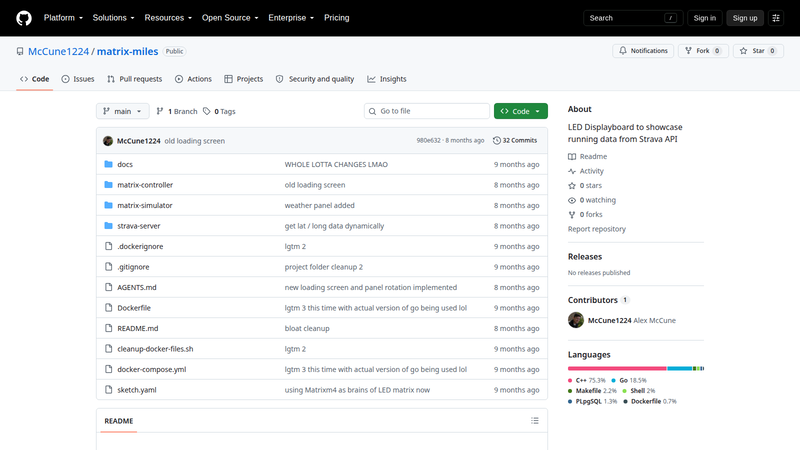Image resolution: width=800 pixels, height=450 pixels.
Task: Switch to the Insights tab
Action: click(x=387, y=79)
